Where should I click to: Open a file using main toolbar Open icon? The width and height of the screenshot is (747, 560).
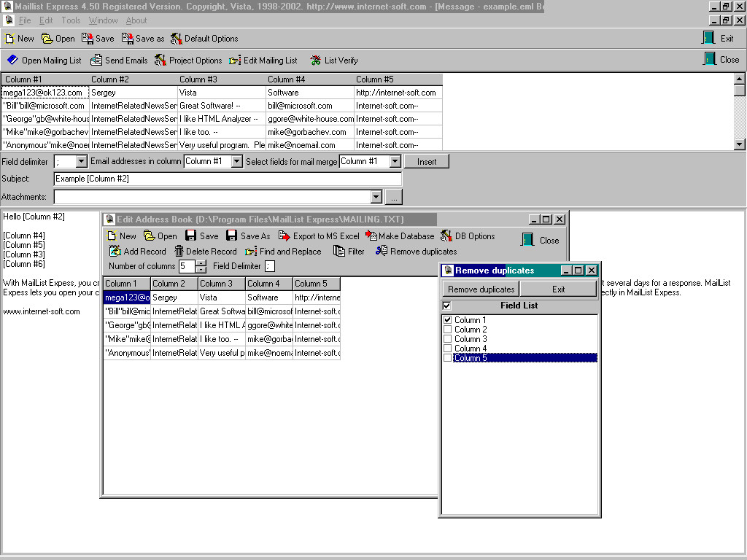pyautogui.click(x=47, y=39)
